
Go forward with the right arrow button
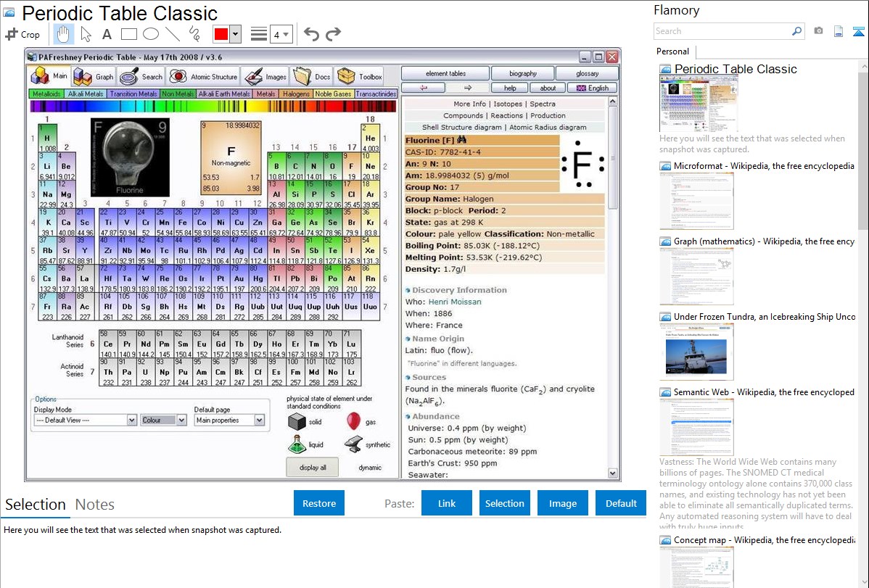pos(468,88)
